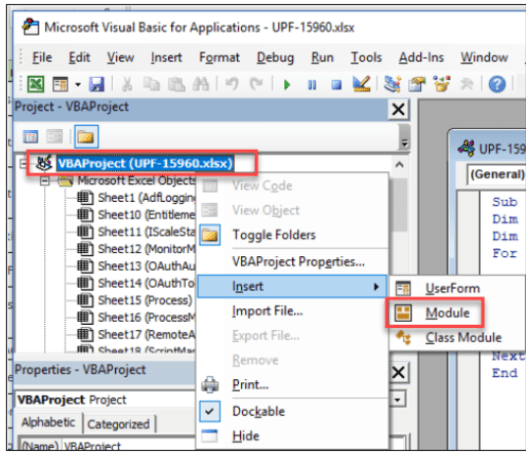Click the Copy toolbar icon

click(151, 84)
